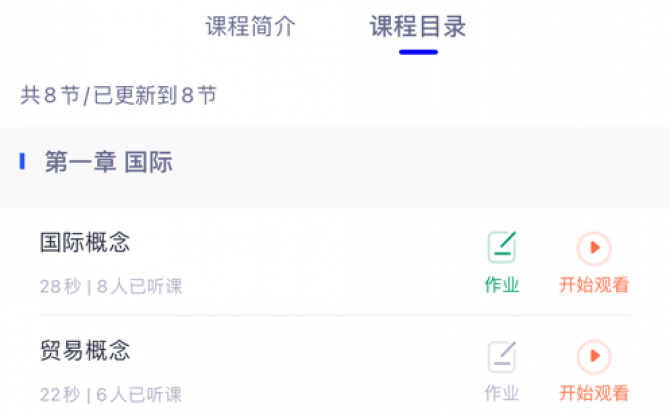This screenshot has width=670, height=415.
Task: Click the green 作业 label under 国际概念 icon
Action: (502, 285)
